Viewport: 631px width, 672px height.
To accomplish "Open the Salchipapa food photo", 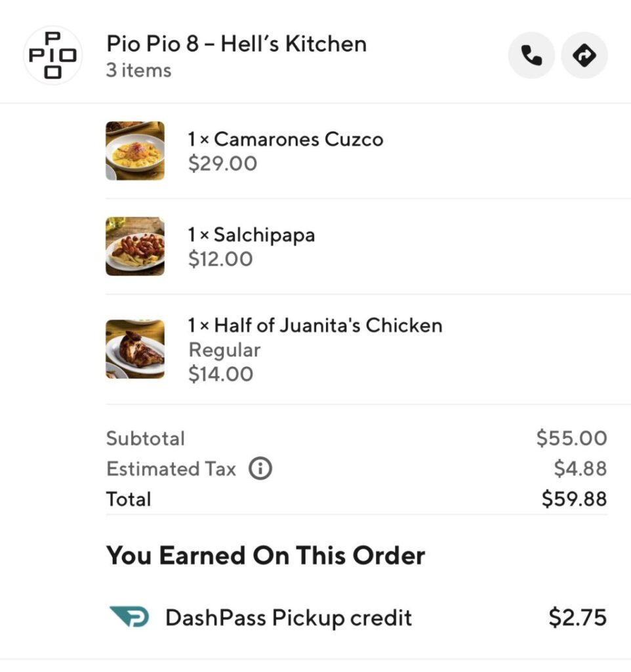I will [x=135, y=246].
